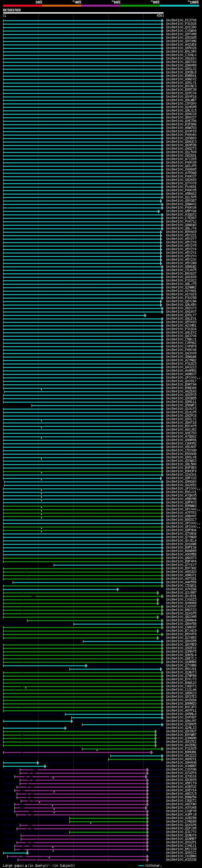Select label UniRef100_B9N366
202x868 pixels.
point(181,388)
